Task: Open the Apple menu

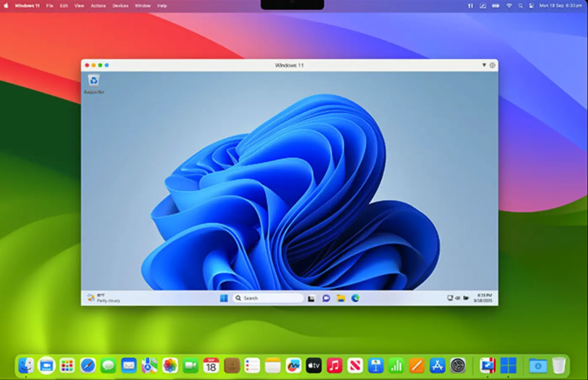Action: click(6, 6)
